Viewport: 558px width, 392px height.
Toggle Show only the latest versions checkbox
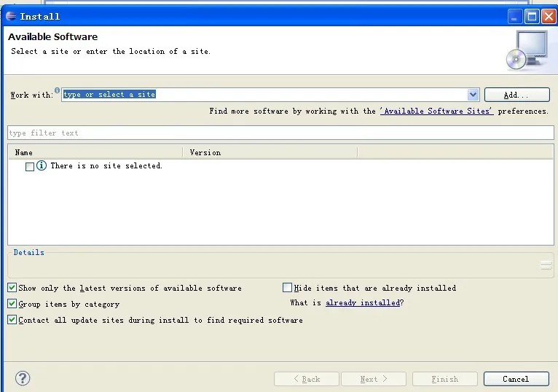pyautogui.click(x=12, y=288)
